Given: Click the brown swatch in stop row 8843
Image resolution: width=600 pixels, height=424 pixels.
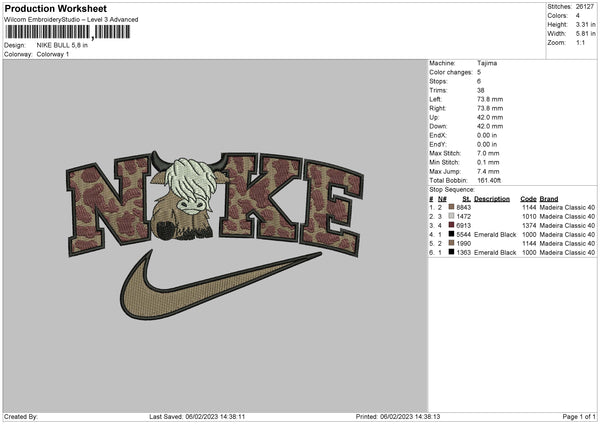Looking at the screenshot, I should tap(452, 207).
